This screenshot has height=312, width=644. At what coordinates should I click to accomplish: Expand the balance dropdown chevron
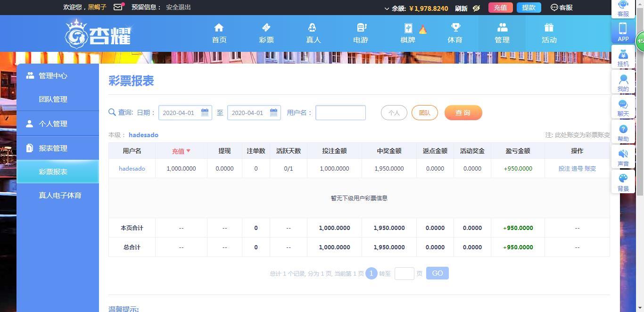(x=387, y=8)
